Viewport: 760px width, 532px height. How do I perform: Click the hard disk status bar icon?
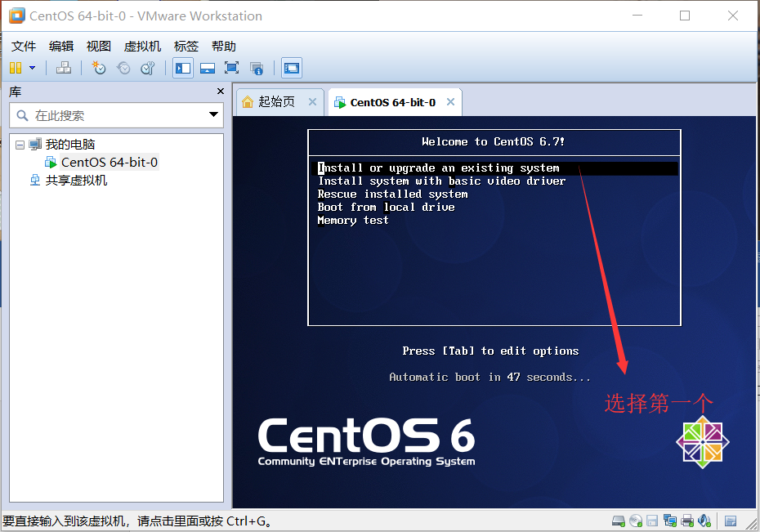point(619,521)
